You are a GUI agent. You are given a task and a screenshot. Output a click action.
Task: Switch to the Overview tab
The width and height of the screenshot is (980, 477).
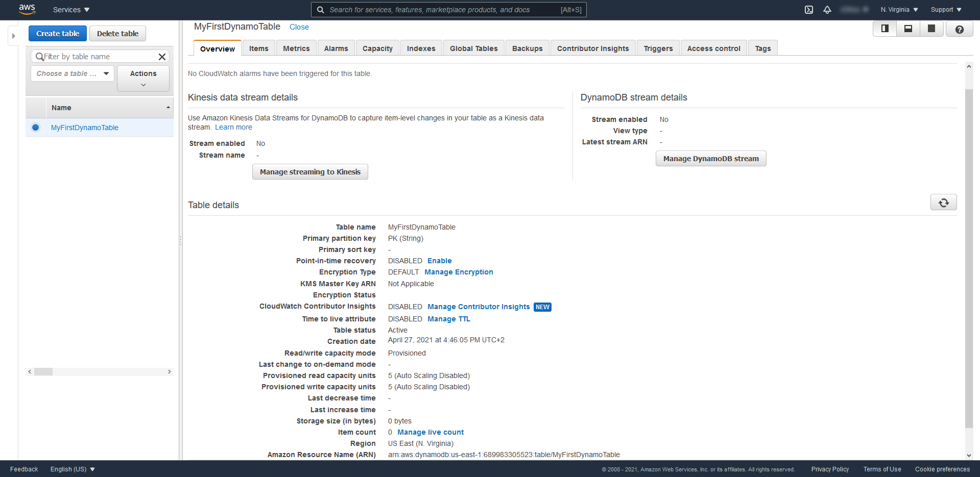click(x=218, y=48)
